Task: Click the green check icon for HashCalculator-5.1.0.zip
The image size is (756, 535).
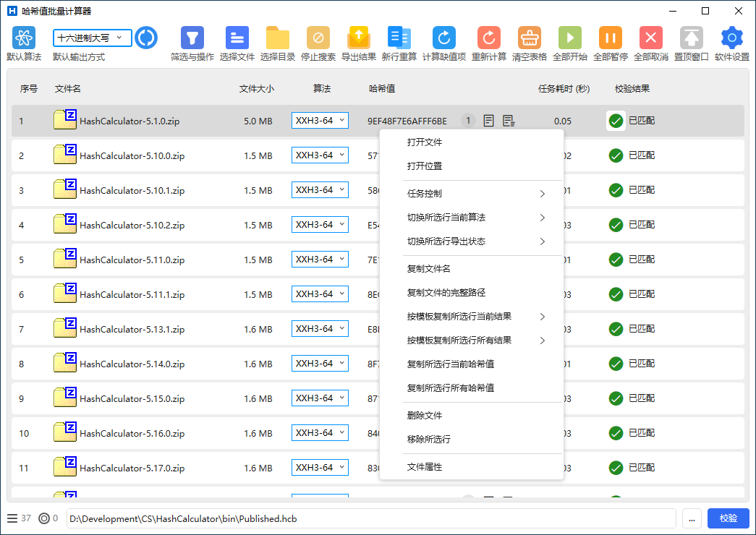Action: tap(616, 121)
